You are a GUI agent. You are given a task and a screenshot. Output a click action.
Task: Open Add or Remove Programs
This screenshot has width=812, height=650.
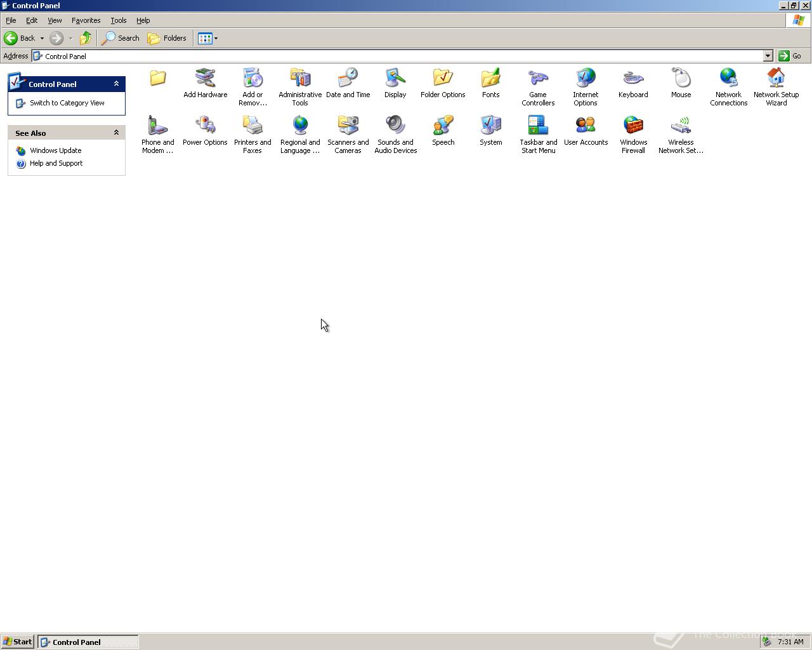pos(252,87)
